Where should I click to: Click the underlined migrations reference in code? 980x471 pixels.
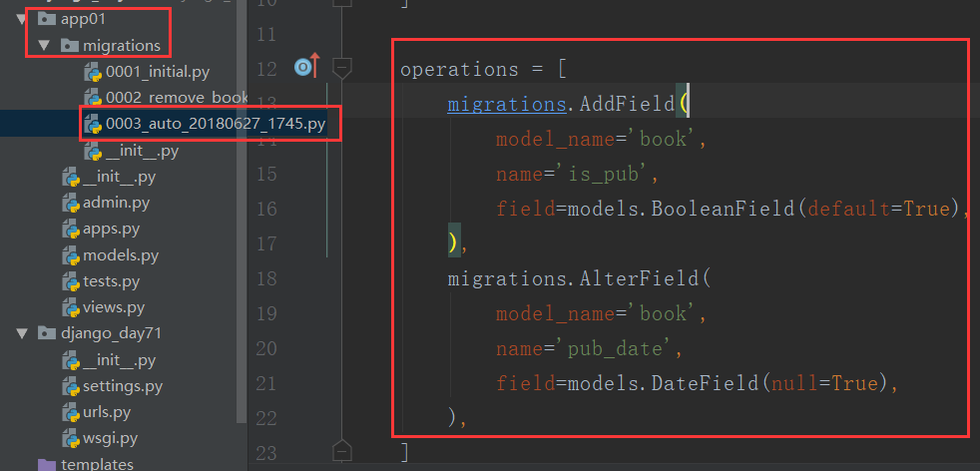[493, 104]
